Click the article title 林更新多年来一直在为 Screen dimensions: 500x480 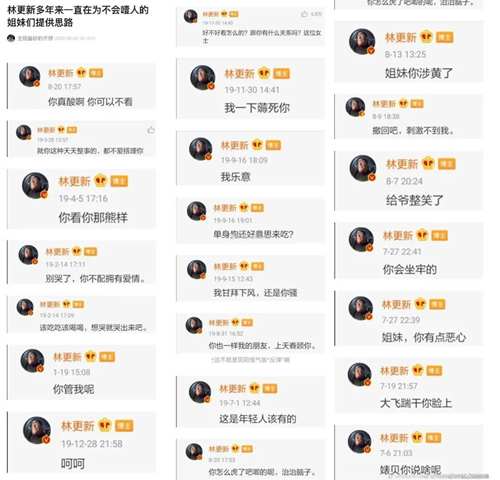tap(78, 16)
